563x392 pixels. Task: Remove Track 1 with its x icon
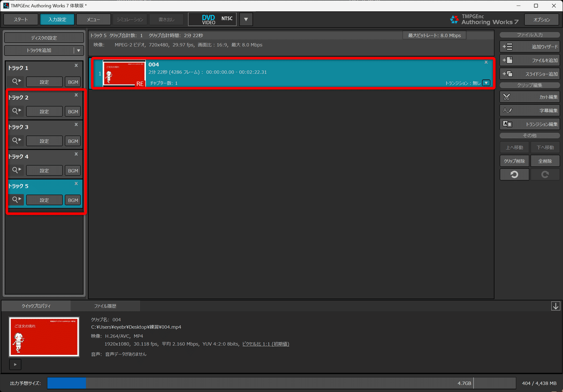[x=76, y=66]
